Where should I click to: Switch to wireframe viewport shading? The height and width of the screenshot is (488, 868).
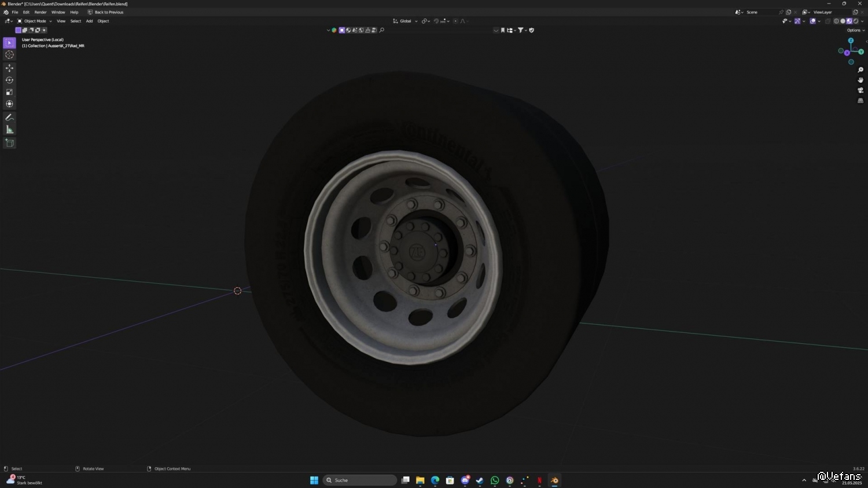click(x=836, y=21)
